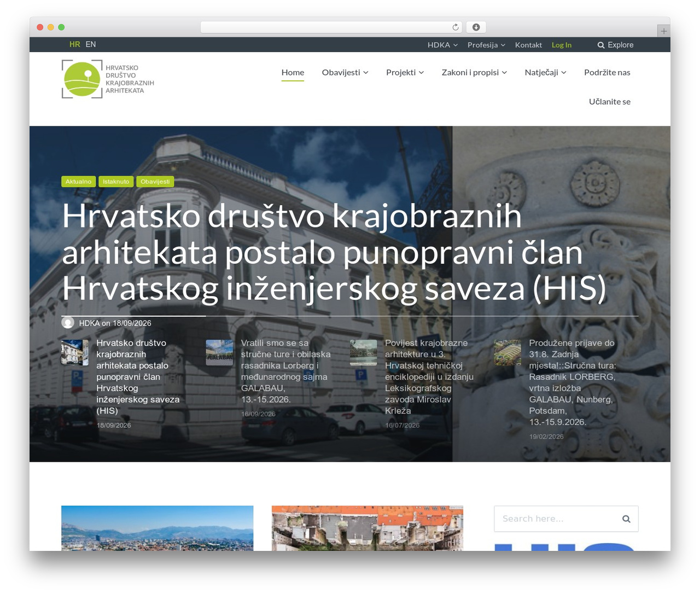Image resolution: width=700 pixels, height=593 pixels.
Task: Open a new browser tab with plus button
Action: tap(663, 31)
